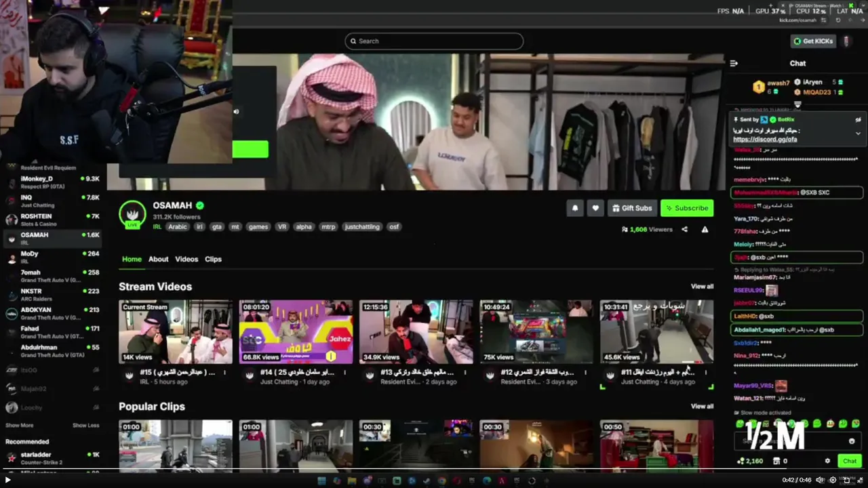Subscribe to OSAMAH's channel
The image size is (868, 488).
click(x=687, y=208)
